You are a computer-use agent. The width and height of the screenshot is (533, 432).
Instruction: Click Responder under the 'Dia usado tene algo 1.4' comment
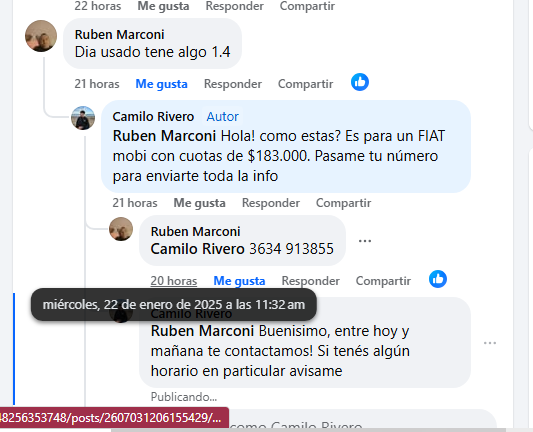tap(233, 84)
